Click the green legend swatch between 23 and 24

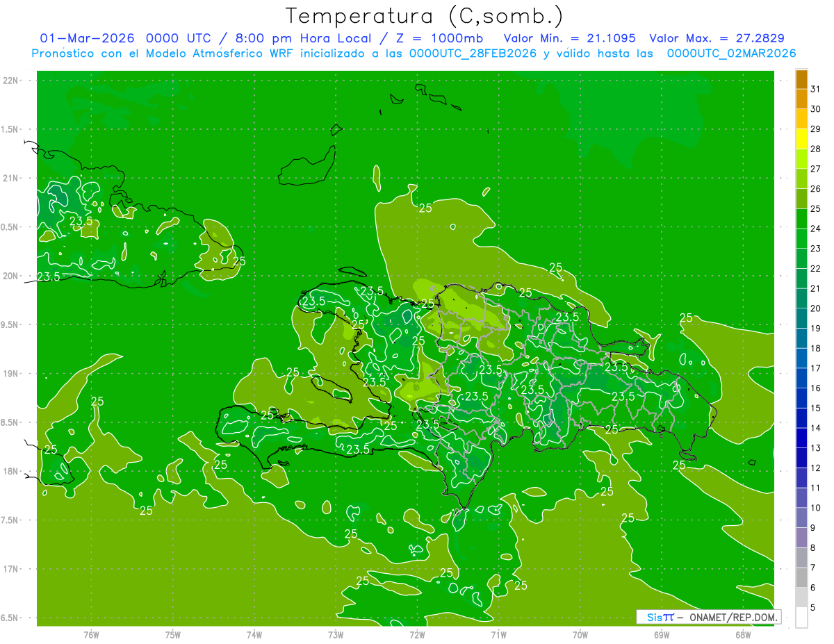tap(801, 238)
